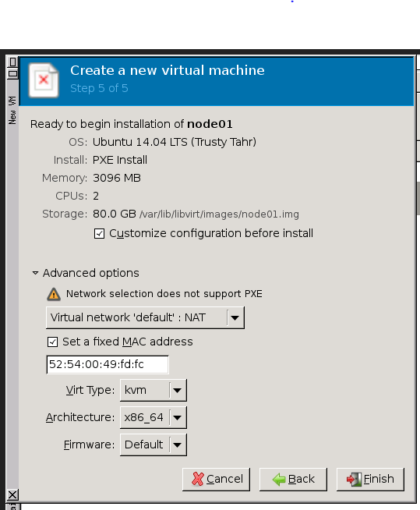Click the PXE Install value text
The width and height of the screenshot is (420, 510).
coord(120,160)
